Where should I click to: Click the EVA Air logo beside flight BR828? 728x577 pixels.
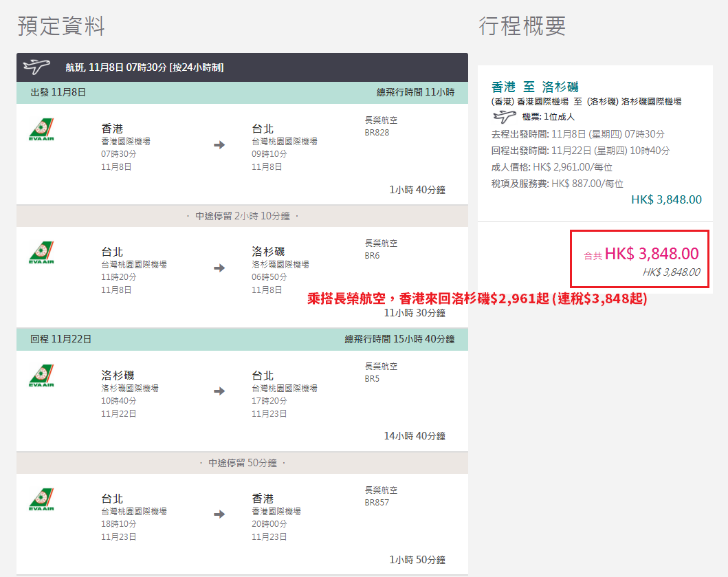(x=41, y=129)
